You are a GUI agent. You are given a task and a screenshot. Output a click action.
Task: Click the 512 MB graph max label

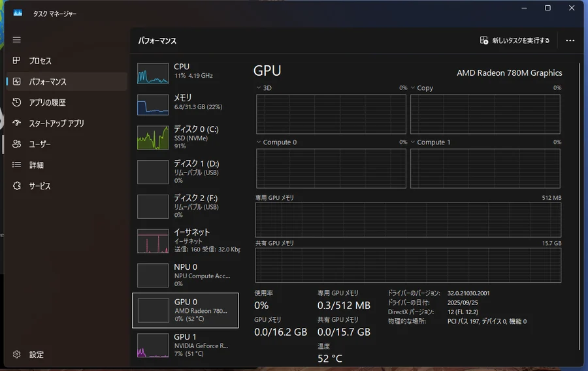click(x=551, y=197)
